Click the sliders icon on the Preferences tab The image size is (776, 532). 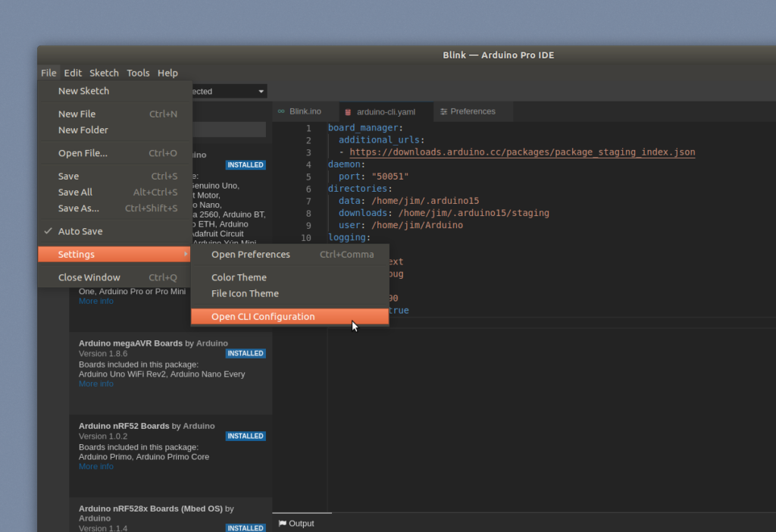click(x=444, y=111)
